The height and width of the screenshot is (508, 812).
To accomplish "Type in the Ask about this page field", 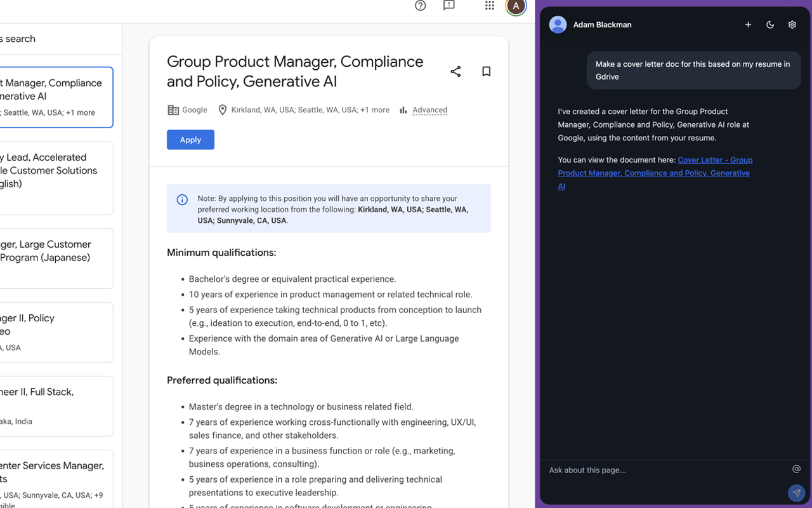I will 663,470.
